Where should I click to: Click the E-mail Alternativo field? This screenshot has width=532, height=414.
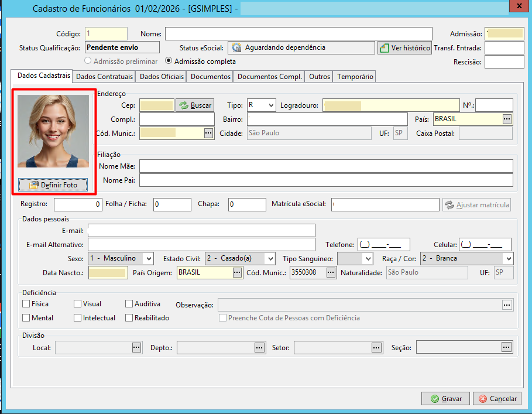click(201, 244)
